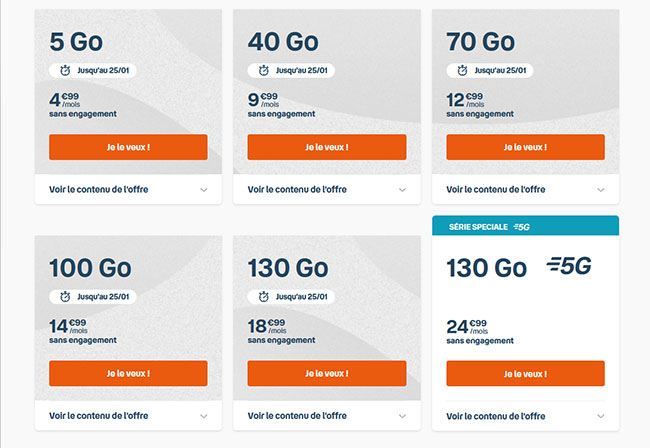Order the 5G 130 Go plan at 24€99
The height and width of the screenshot is (448, 650).
pos(525,374)
